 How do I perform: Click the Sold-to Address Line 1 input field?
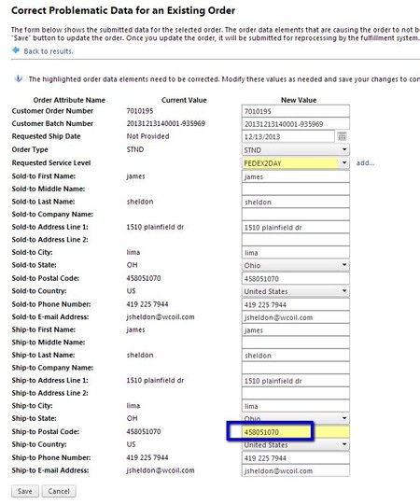295,227
